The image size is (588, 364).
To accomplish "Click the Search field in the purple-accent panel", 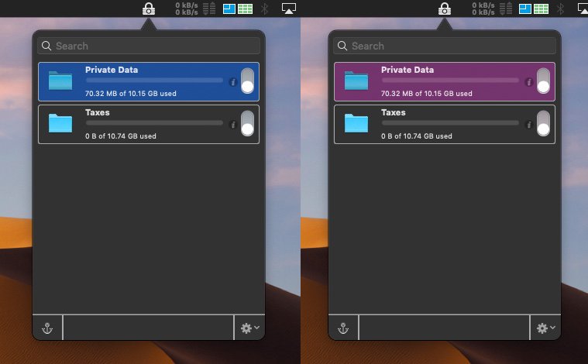I will pos(445,46).
